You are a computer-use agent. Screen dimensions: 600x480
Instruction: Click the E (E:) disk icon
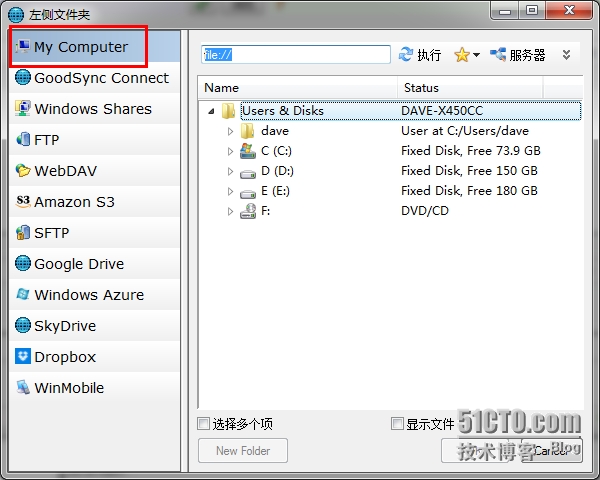pos(248,194)
